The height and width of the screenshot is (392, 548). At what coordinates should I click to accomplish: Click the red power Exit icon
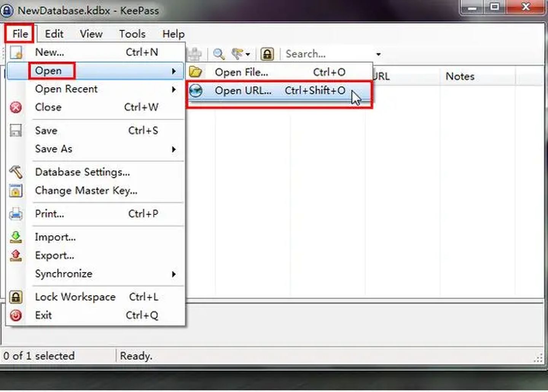[16, 316]
